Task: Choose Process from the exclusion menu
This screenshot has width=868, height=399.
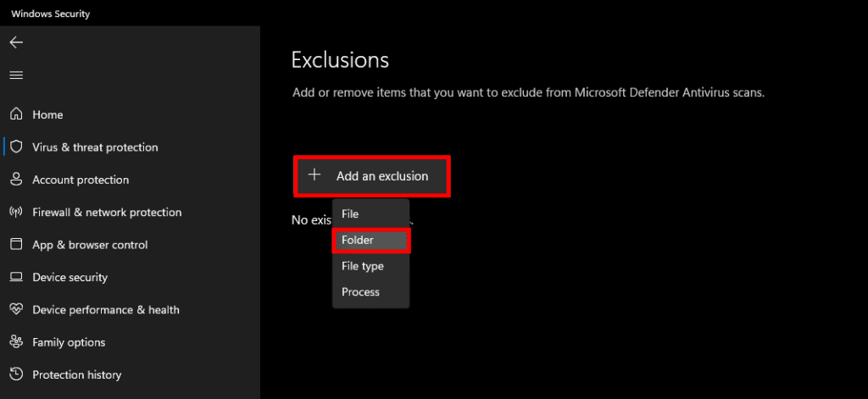Action: click(371, 291)
